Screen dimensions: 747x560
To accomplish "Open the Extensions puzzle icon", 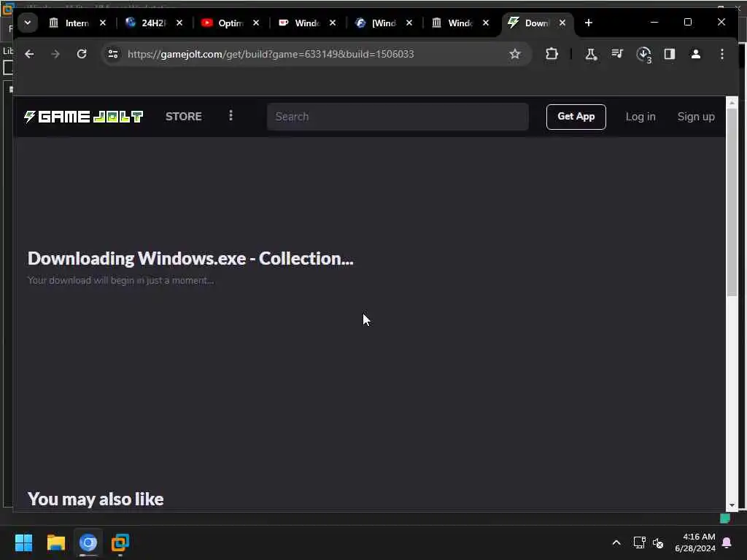I will pyautogui.click(x=551, y=54).
